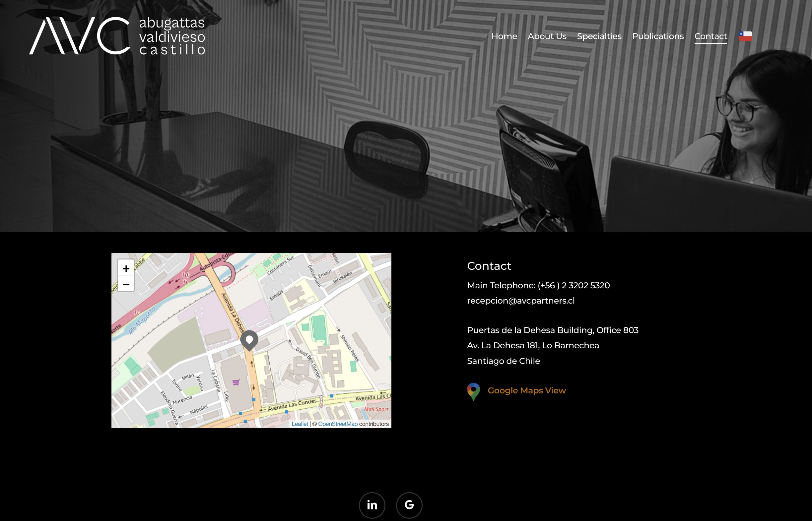Click the gray location marker on map
This screenshot has height=521, width=812.
tap(249, 340)
